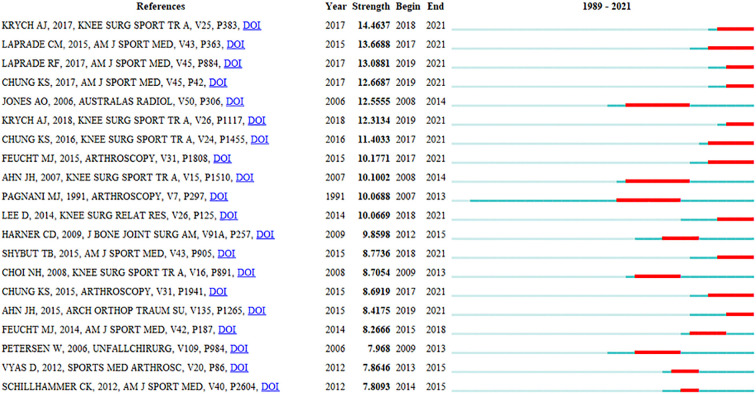
Task: Select reference text JONES AO, 2006, AUSTRALAS RADIOL
Action: coord(87,102)
